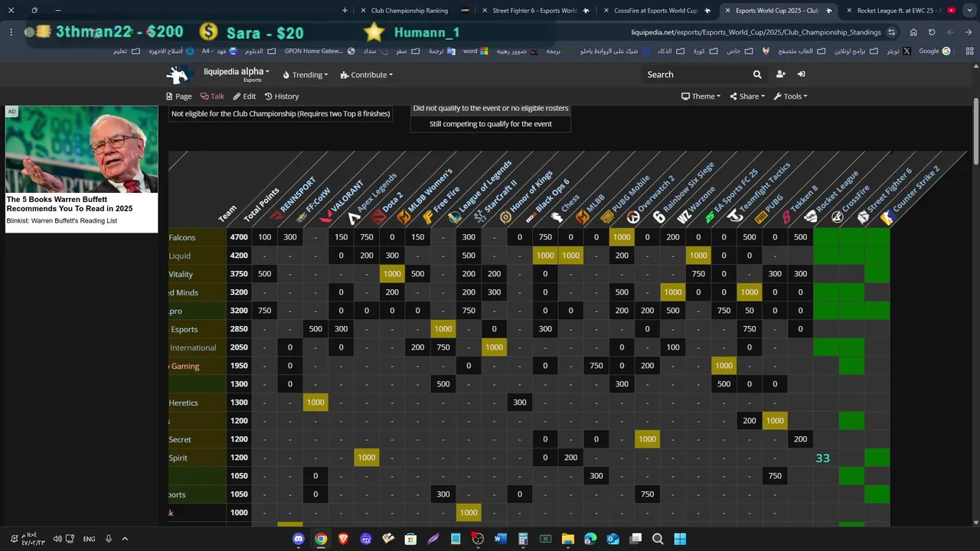The image size is (980, 551).
Task: Click the Dota 2 icon in the header
Action: tap(378, 217)
